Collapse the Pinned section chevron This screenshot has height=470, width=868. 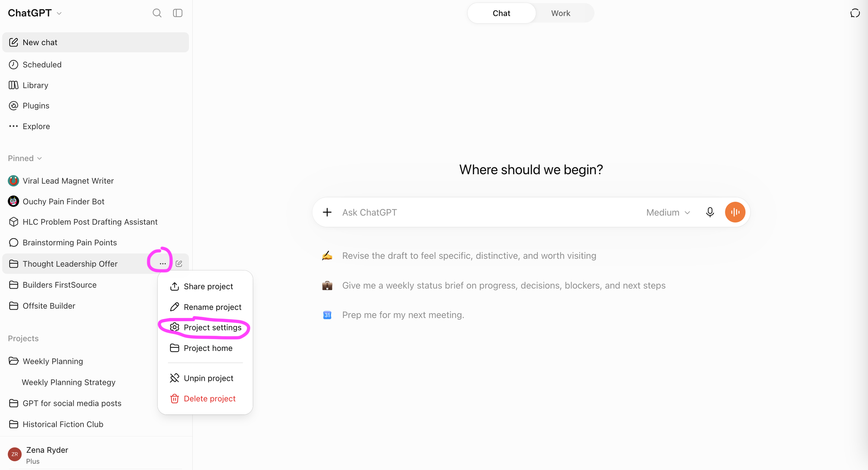[40, 158]
